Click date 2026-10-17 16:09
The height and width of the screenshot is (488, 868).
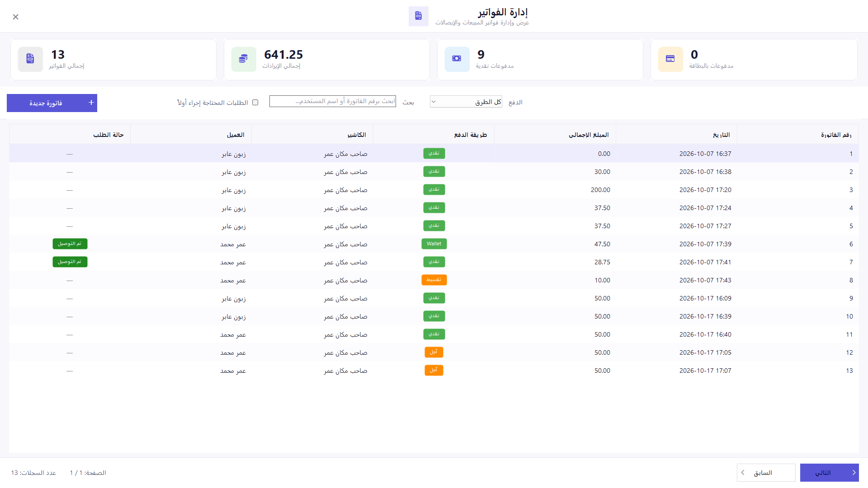705,298
